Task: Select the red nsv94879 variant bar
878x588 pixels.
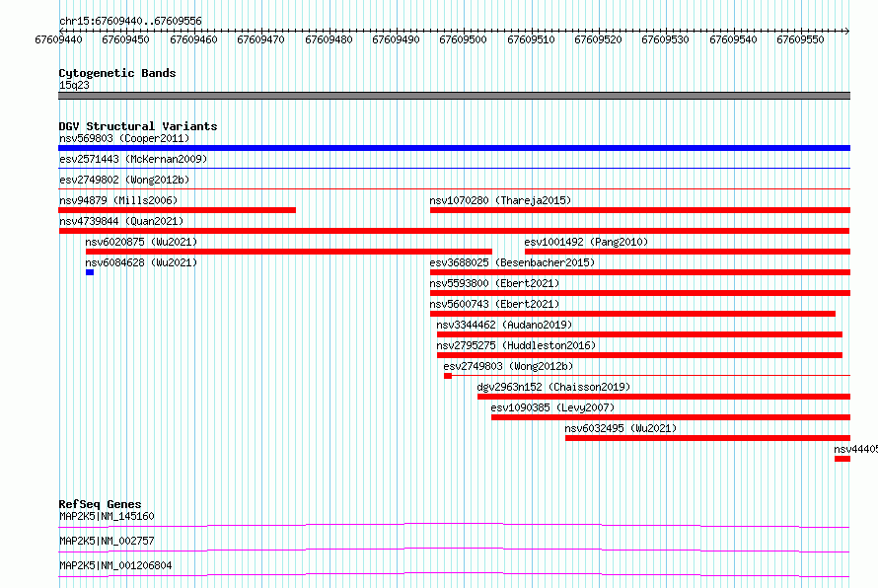Action: (177, 210)
